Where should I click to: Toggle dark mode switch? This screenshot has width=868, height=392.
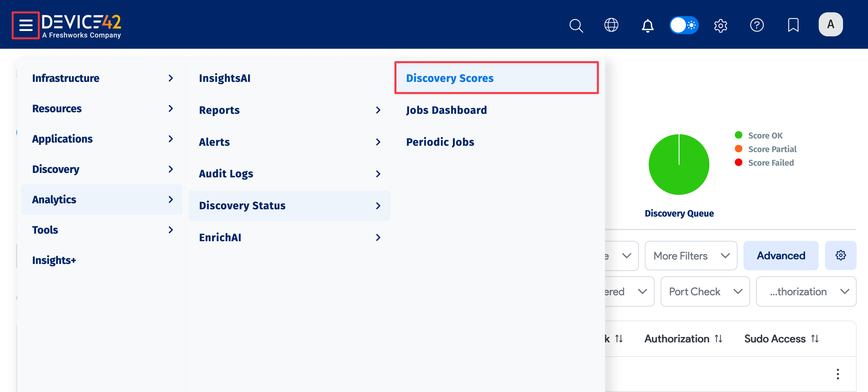point(684,25)
